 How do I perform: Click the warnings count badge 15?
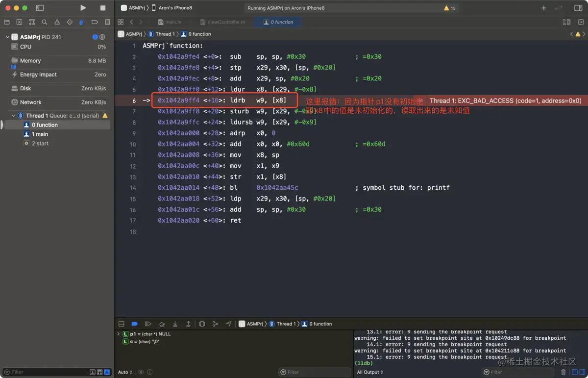point(449,8)
